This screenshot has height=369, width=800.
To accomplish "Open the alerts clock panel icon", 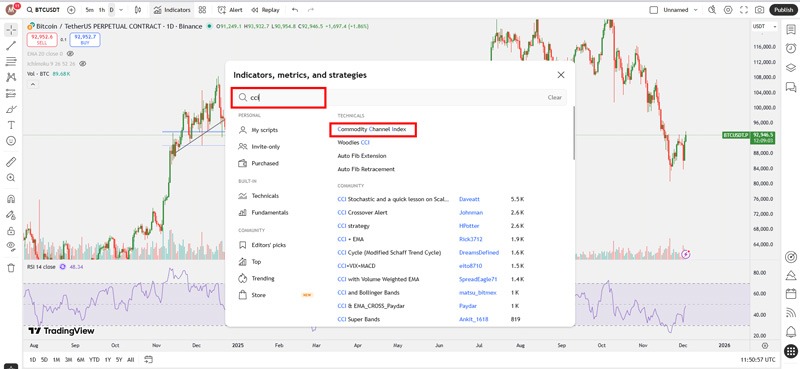I will coord(791,48).
